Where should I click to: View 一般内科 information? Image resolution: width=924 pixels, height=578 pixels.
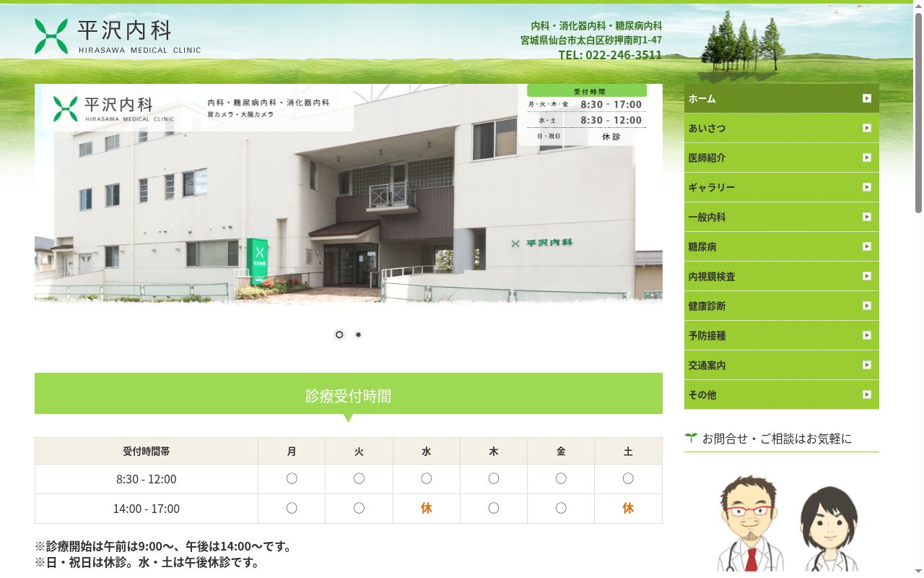(x=782, y=217)
